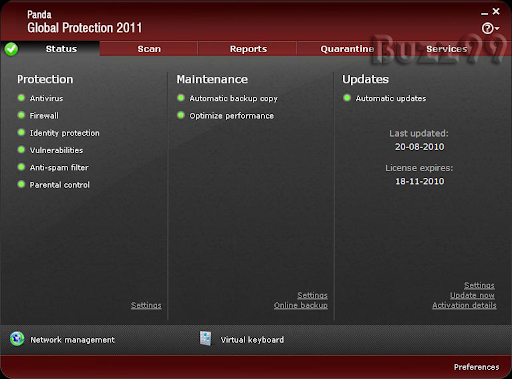Go to the Quarantine tab
512x379 pixels.
click(x=347, y=49)
